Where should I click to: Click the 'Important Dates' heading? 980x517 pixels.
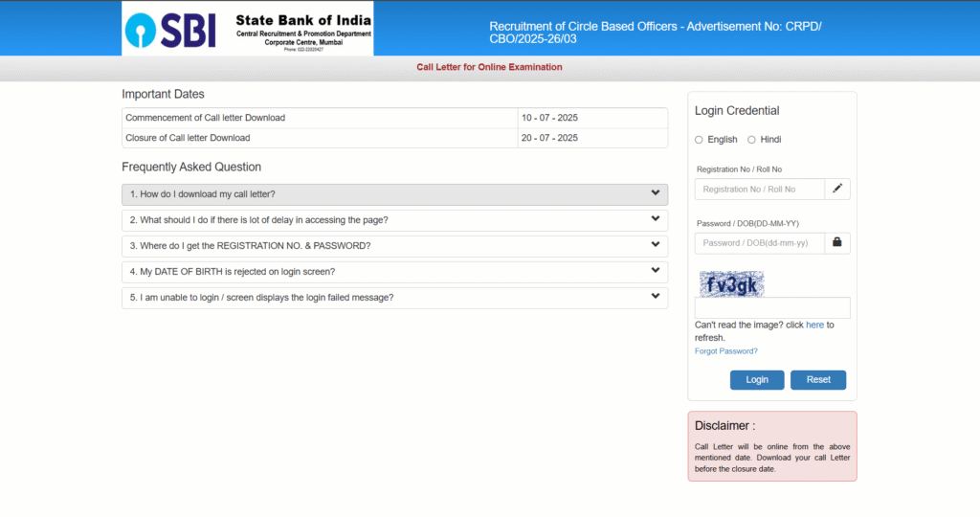coord(163,94)
